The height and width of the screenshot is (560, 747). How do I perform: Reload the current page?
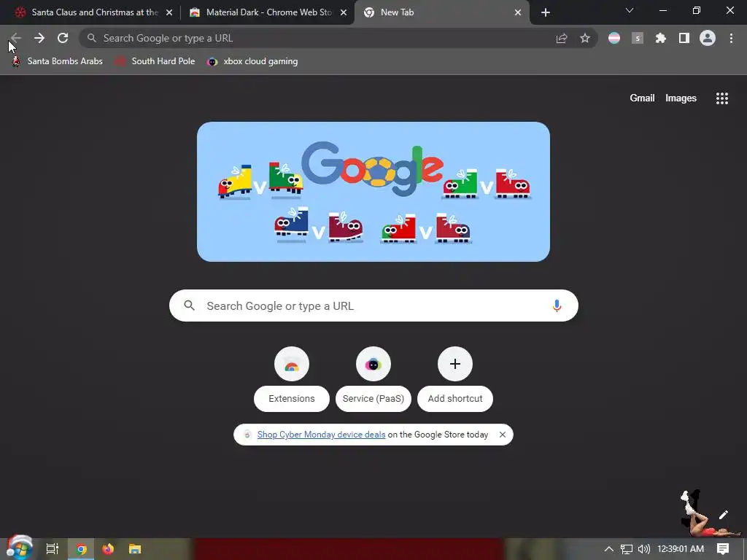(63, 38)
